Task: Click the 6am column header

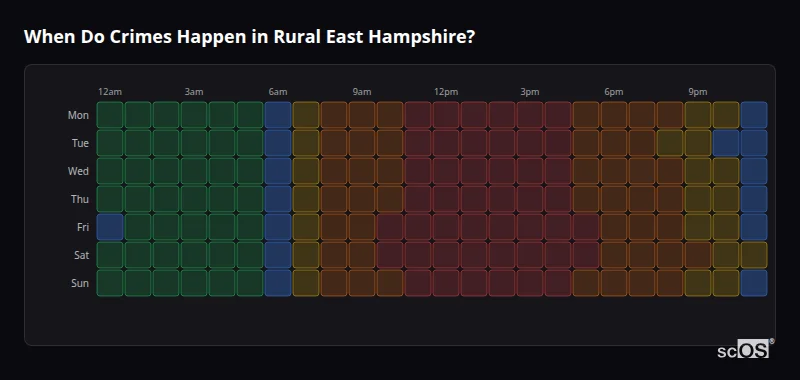Action: (x=278, y=92)
